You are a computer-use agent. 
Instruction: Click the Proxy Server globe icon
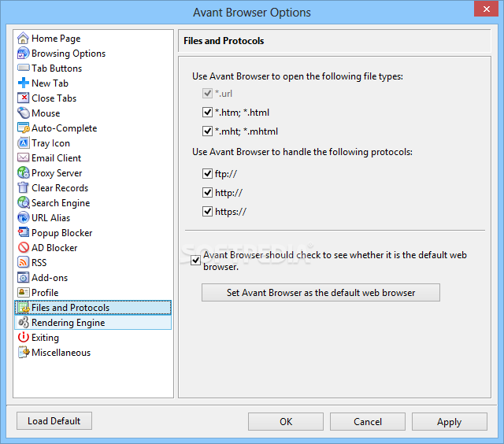(x=23, y=173)
